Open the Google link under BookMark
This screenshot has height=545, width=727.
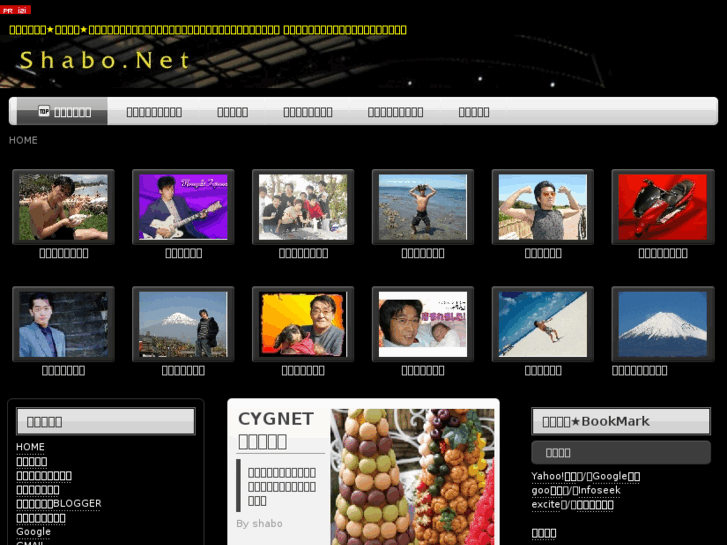(616, 476)
